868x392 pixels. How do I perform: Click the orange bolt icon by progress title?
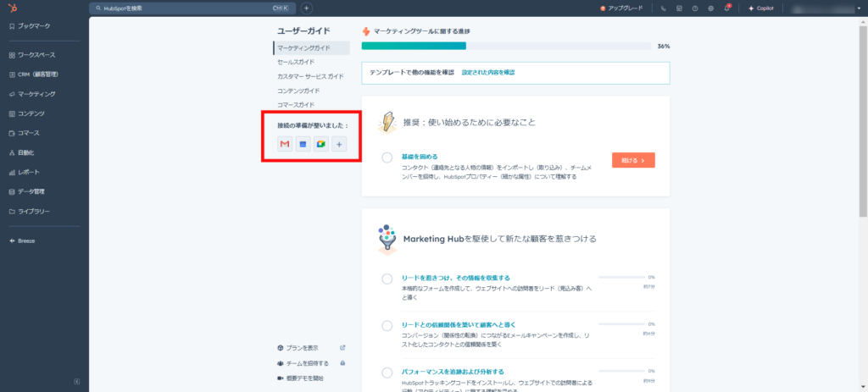pyautogui.click(x=366, y=31)
